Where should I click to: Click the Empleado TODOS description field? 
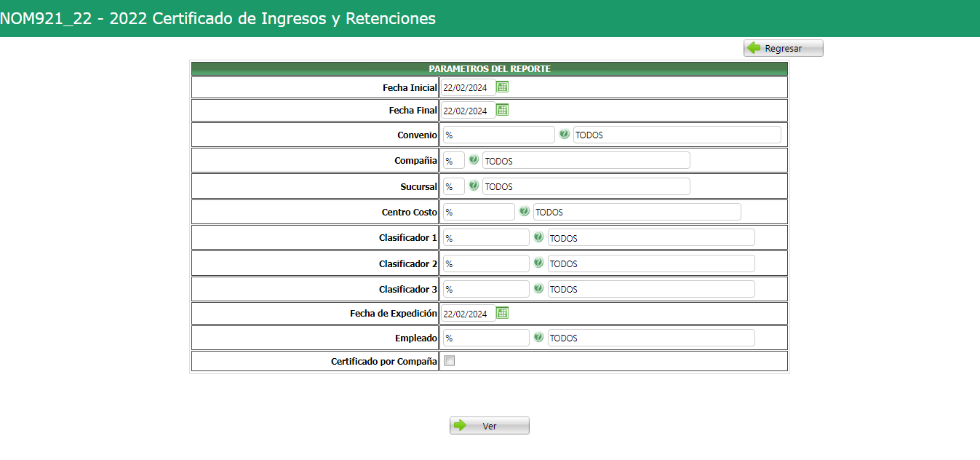[x=651, y=338]
